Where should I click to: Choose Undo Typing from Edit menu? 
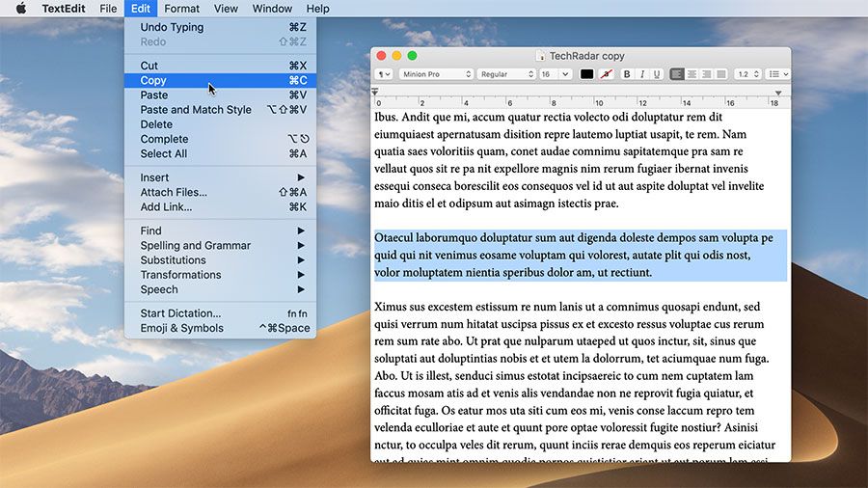click(220, 27)
